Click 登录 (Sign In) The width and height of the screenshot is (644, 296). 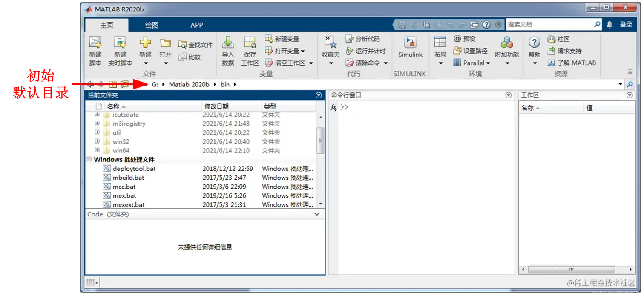pyautogui.click(x=626, y=25)
